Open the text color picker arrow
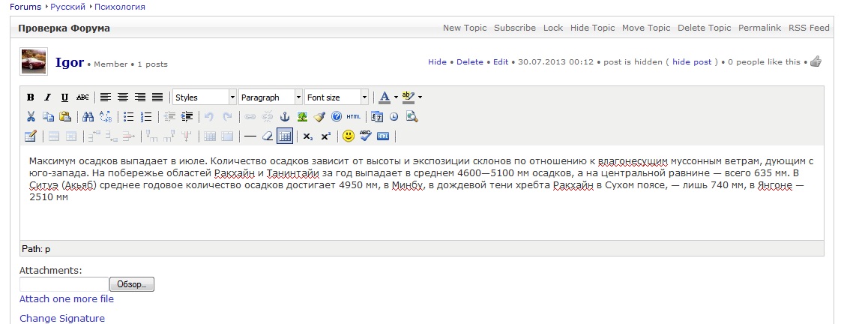Screen dimensions: 868x324 coord(396,97)
